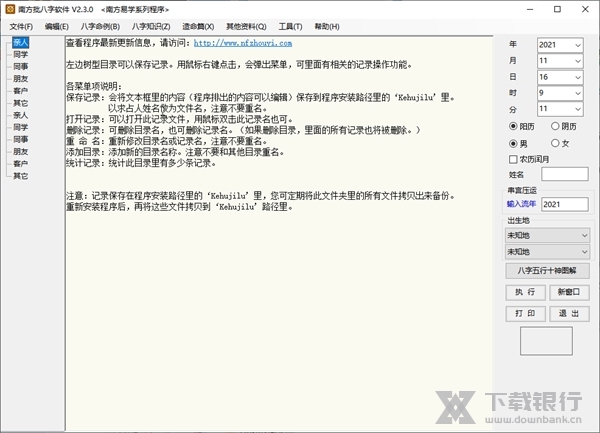Select the 阴历 radio button
The width and height of the screenshot is (600, 433).
(555, 126)
